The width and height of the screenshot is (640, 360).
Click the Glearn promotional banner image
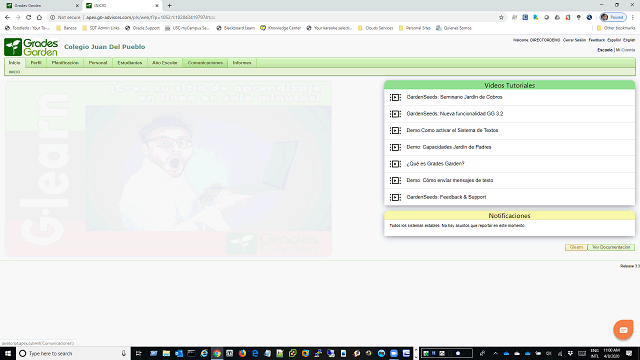pyautogui.click(x=168, y=169)
